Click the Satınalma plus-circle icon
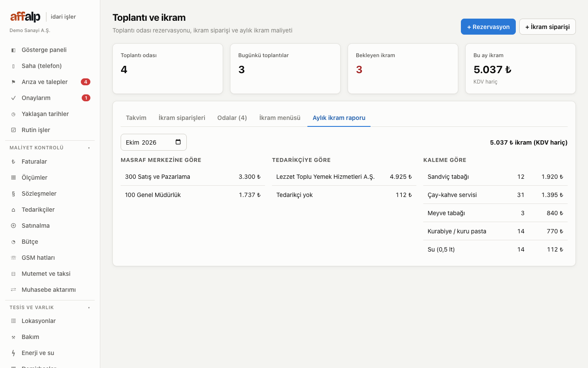588x368 pixels. (x=13, y=226)
